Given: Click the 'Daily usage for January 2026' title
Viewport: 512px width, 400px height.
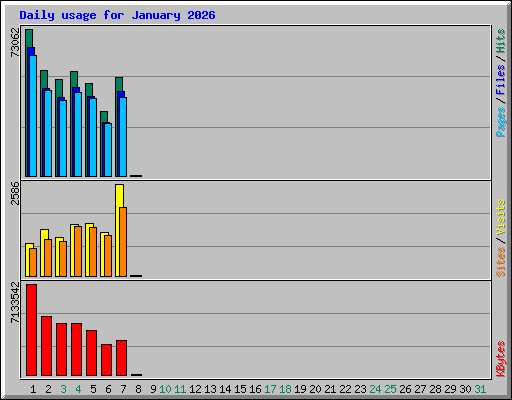Looking at the screenshot, I should click(117, 15).
